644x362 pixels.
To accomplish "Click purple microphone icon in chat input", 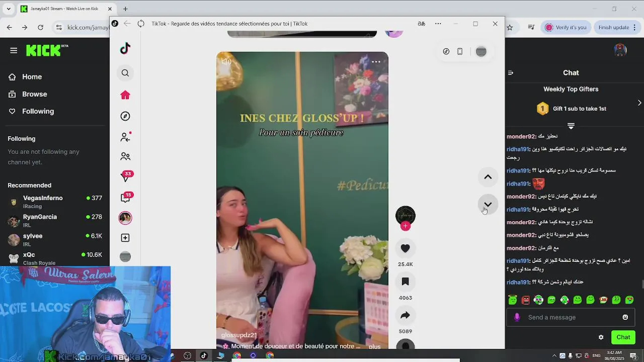I will 517,317.
